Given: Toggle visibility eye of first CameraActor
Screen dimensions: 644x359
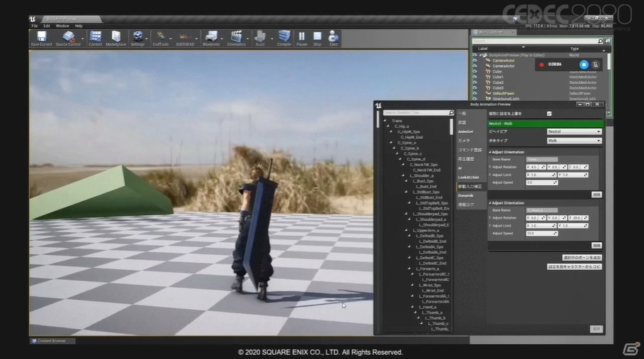Looking at the screenshot, I should pos(474,61).
